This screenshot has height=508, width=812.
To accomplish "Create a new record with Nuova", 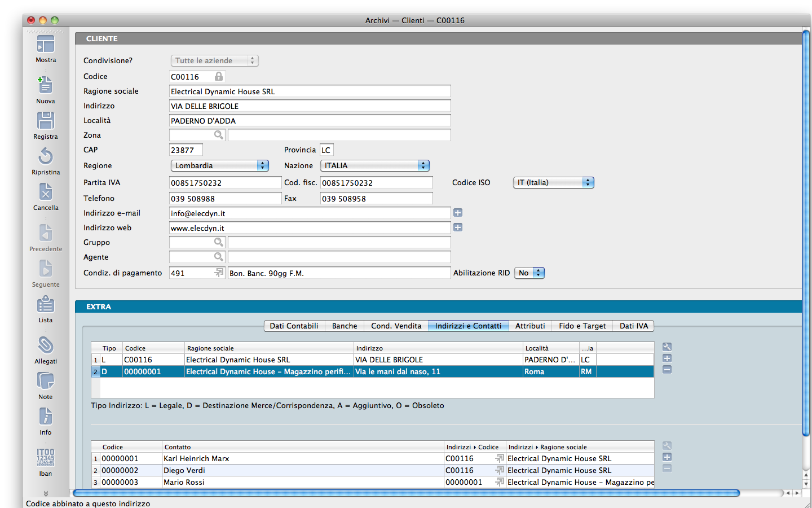I will 46,86.
